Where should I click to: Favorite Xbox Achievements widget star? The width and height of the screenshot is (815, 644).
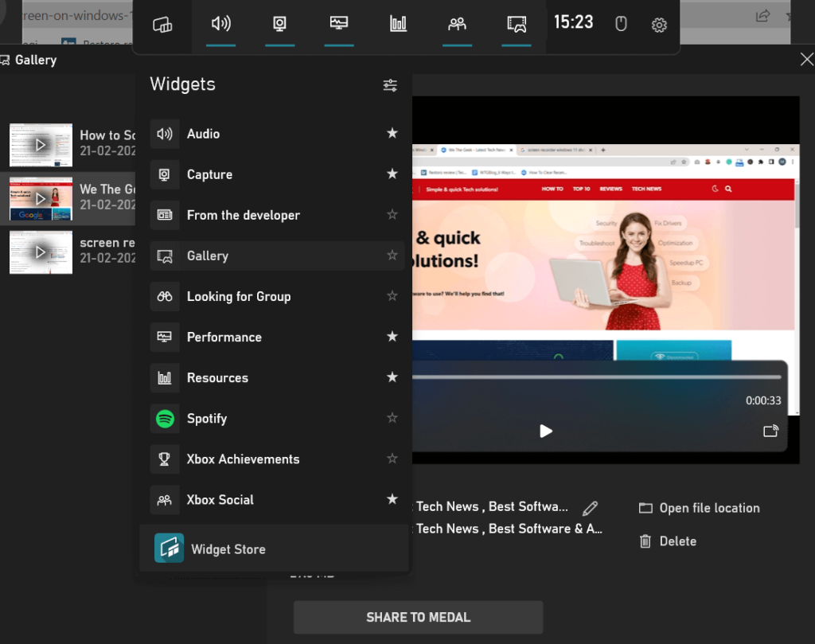(392, 459)
